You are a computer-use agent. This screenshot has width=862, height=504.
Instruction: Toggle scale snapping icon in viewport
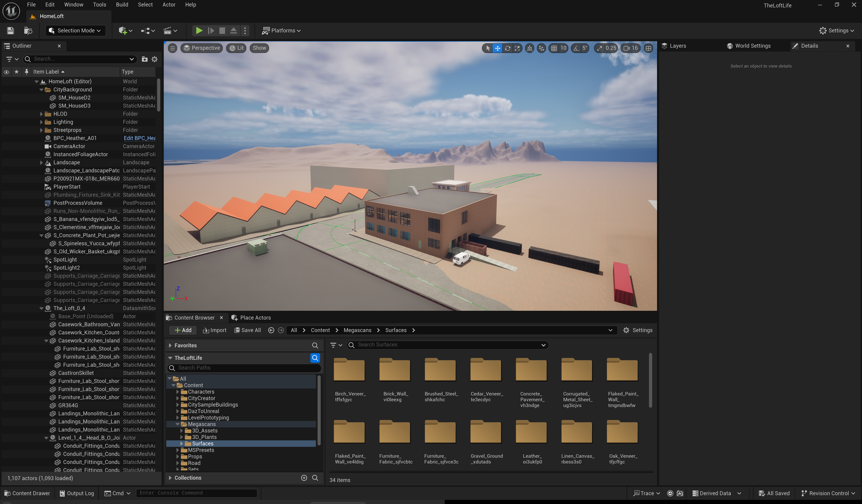pos(600,48)
